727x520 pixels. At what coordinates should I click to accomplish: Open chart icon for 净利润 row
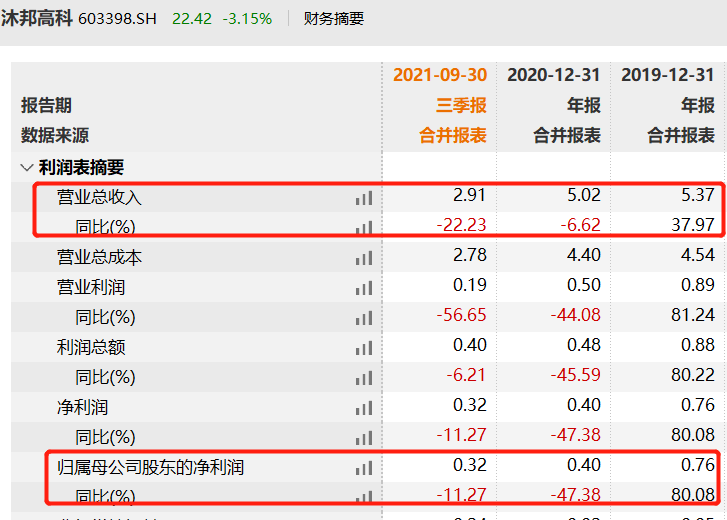click(x=364, y=408)
